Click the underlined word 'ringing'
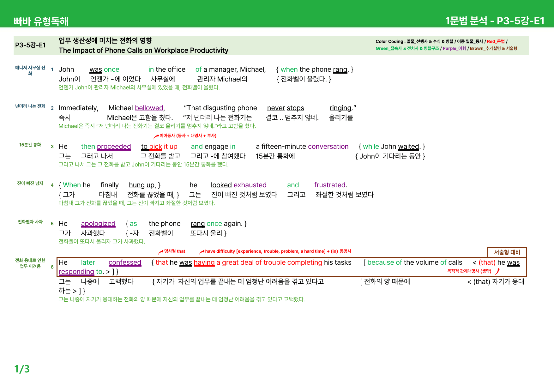Image resolution: width=554 pixels, height=392 pixels. pos(340,108)
